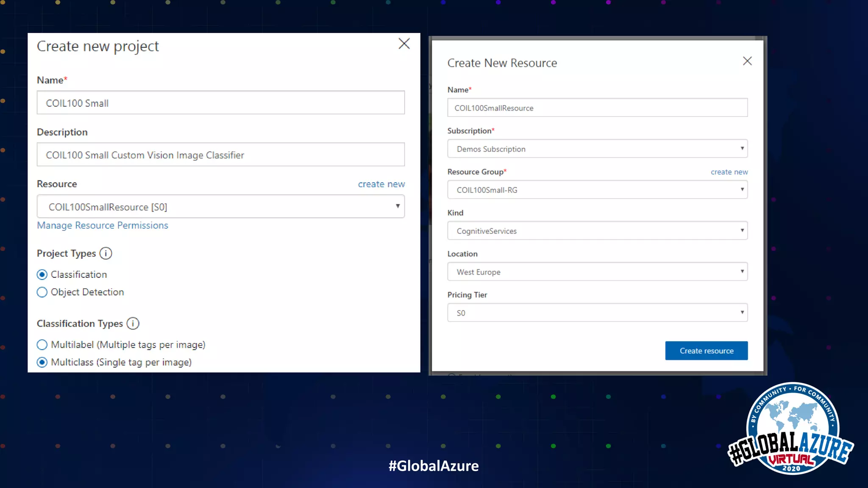
Task: Click the Classification Types info icon
Action: click(133, 324)
